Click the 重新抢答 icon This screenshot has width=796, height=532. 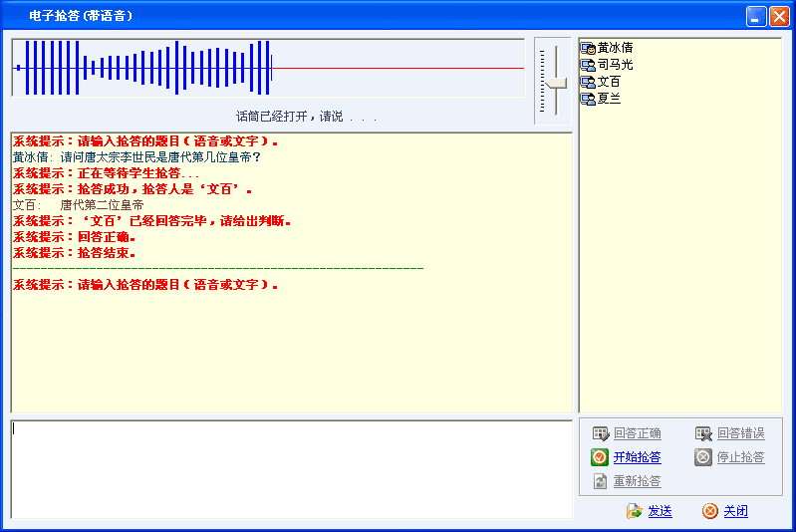click(600, 481)
